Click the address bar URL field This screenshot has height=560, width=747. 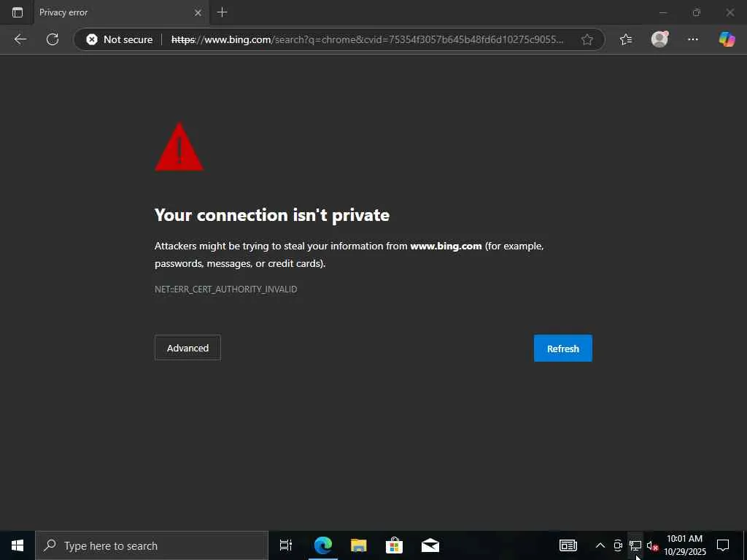click(x=368, y=39)
